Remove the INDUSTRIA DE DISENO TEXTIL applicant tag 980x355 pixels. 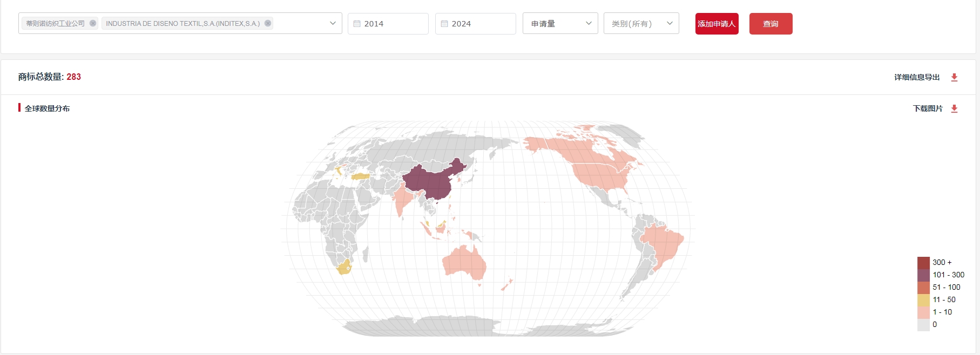click(x=268, y=23)
